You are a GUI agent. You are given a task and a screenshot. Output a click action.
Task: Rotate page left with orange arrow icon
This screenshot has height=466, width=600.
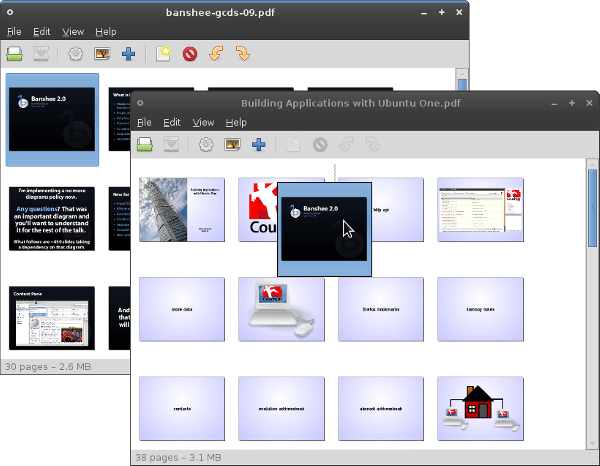point(216,54)
